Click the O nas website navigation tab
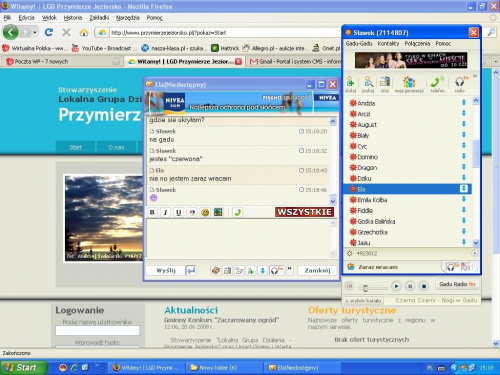Viewport: 500px width, 375px height. click(116, 147)
